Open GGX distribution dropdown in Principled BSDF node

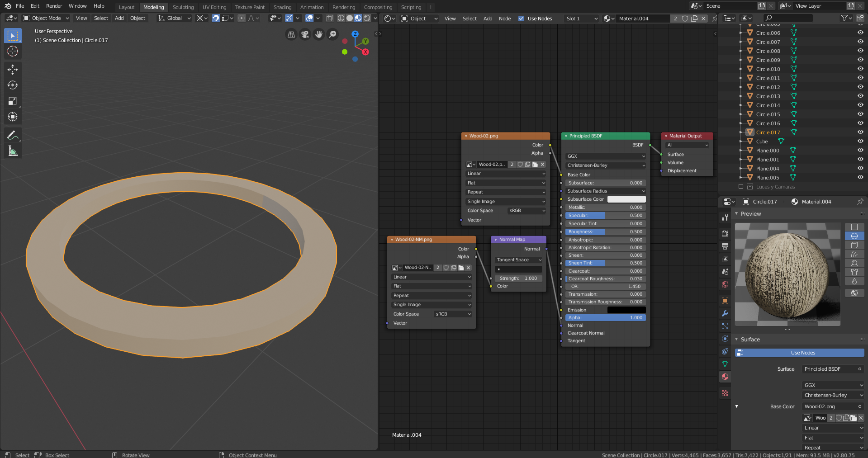tap(606, 156)
